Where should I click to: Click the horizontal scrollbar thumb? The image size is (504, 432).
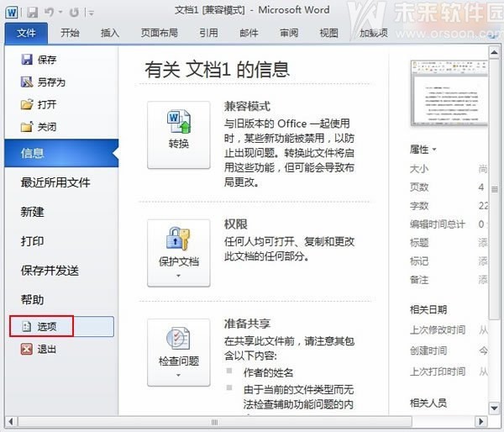tap(215, 421)
